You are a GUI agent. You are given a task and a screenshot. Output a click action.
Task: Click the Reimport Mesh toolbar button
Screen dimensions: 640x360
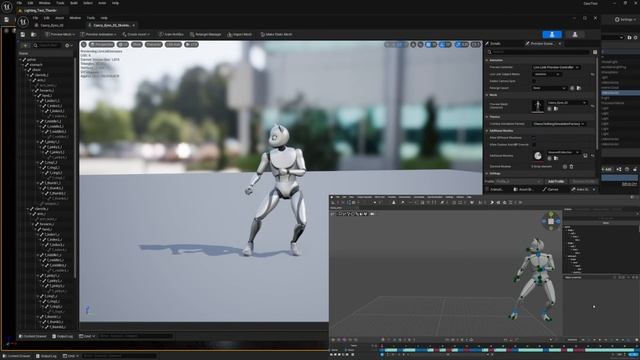[x=240, y=34]
